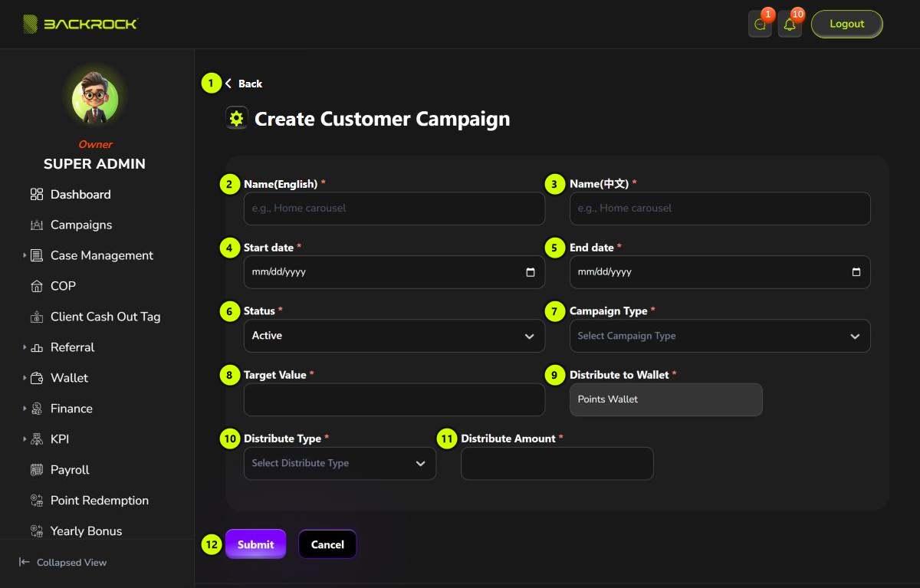Click the COP house icon in sidebar
This screenshot has width=920, height=588.
click(x=37, y=287)
